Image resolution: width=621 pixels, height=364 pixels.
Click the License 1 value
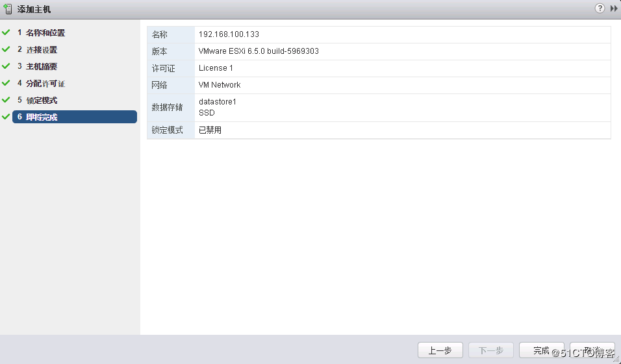[x=216, y=68]
